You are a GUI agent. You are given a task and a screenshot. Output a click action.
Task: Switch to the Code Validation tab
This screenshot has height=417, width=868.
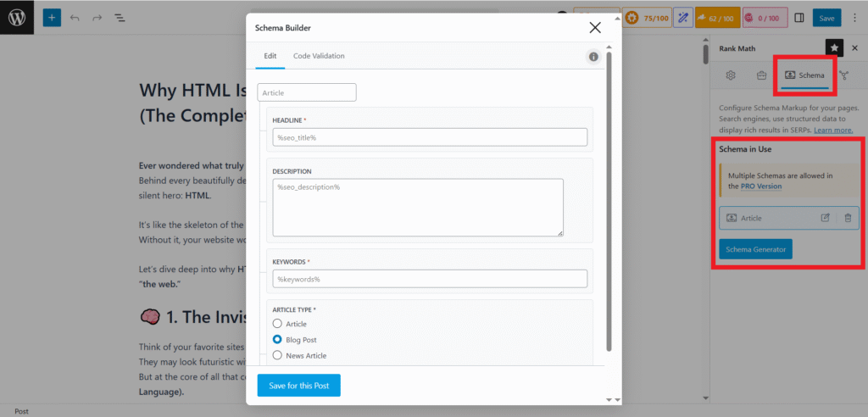tap(319, 56)
